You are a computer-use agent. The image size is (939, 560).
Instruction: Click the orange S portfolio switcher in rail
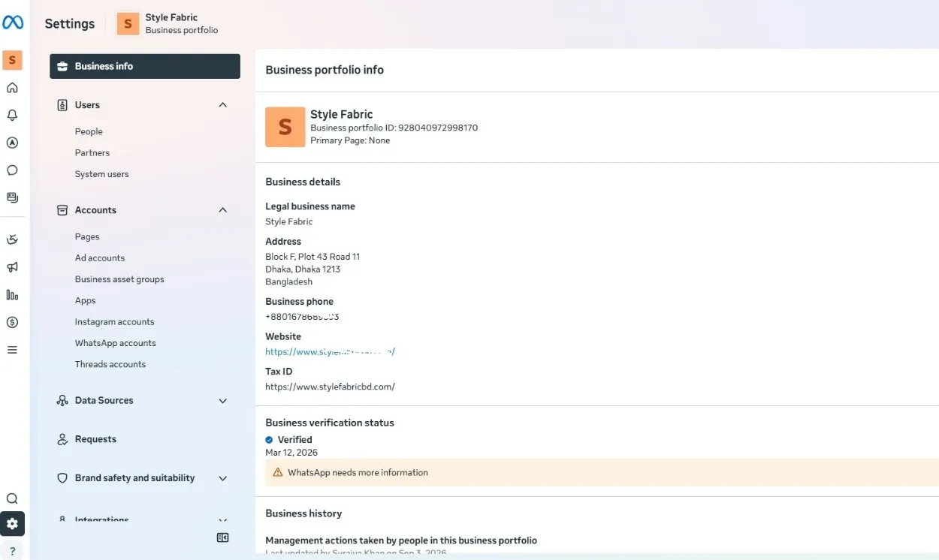pos(12,60)
